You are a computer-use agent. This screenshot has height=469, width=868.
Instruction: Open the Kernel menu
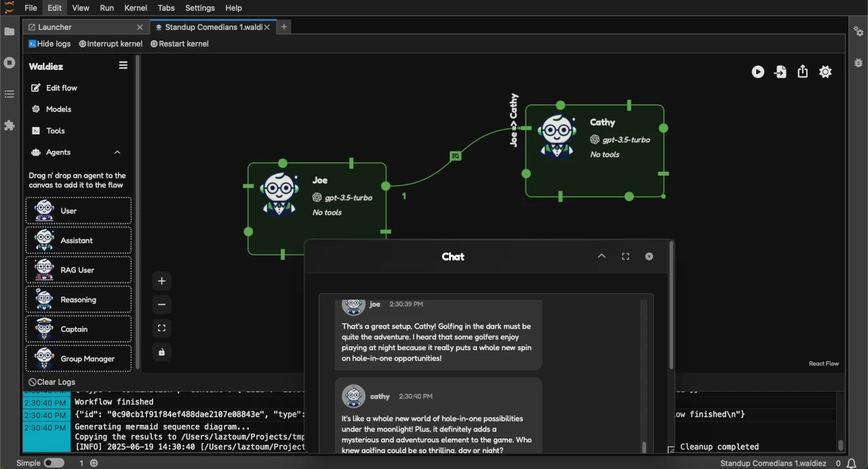tap(135, 7)
